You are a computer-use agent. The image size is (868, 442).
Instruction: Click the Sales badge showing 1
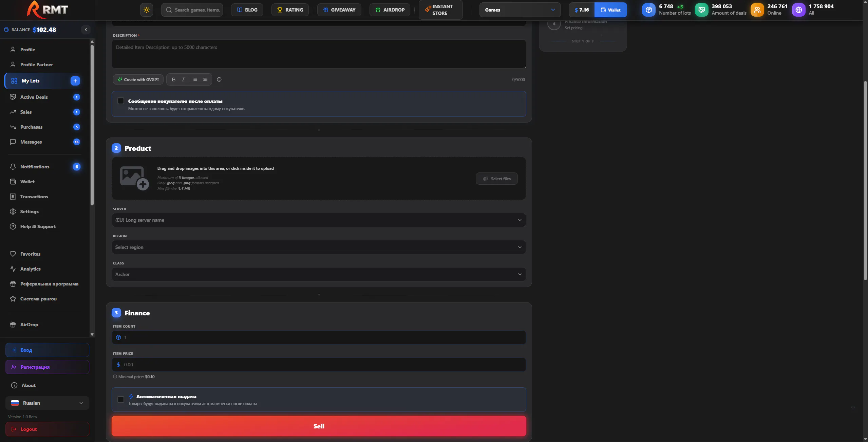coord(77,112)
